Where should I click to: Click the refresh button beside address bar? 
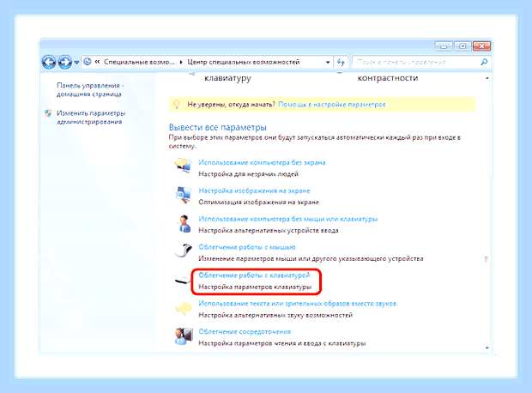341,62
